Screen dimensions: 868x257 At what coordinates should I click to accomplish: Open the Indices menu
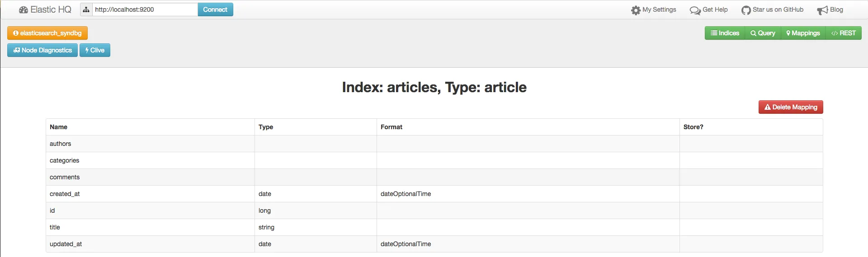[725, 33]
